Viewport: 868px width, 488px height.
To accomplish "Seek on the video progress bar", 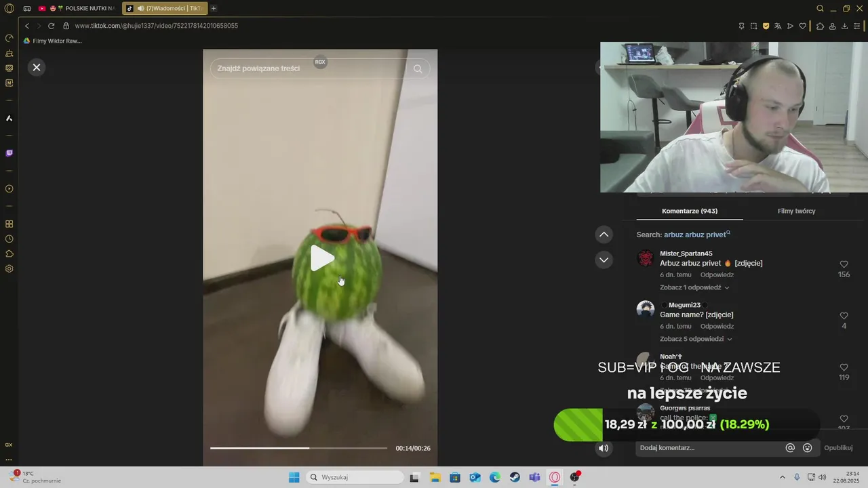I will pyautogui.click(x=298, y=448).
